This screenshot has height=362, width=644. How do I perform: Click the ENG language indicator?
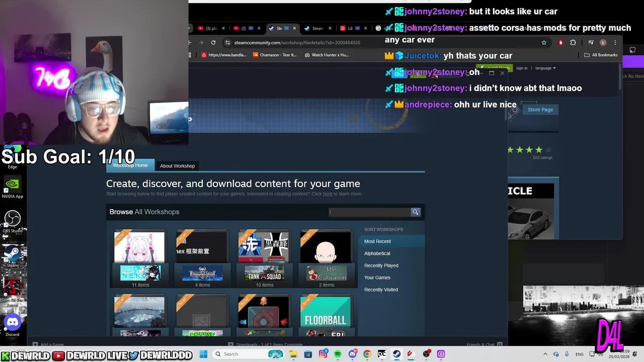pos(580,354)
